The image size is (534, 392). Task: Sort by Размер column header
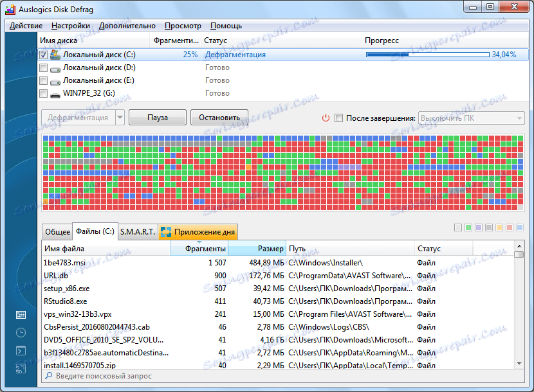coord(257,249)
